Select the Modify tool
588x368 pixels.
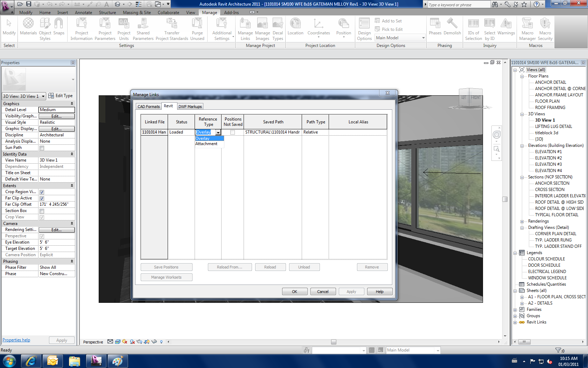[x=9, y=27]
